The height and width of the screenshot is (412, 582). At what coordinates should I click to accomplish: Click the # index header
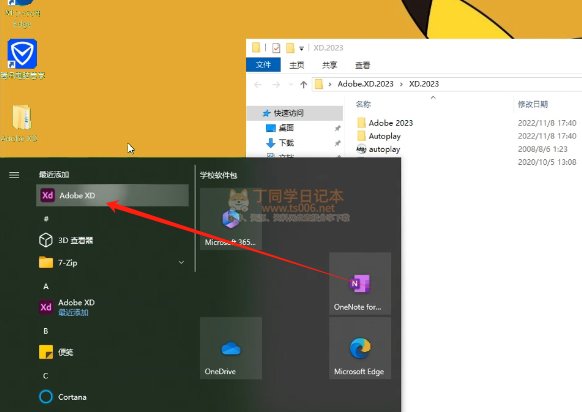click(x=46, y=219)
